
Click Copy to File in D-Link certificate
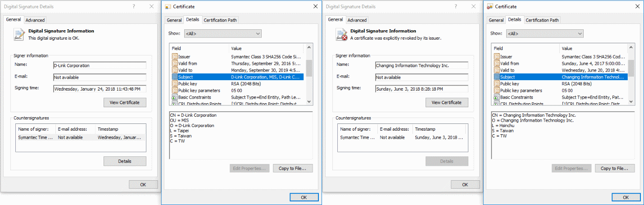pyautogui.click(x=292, y=168)
